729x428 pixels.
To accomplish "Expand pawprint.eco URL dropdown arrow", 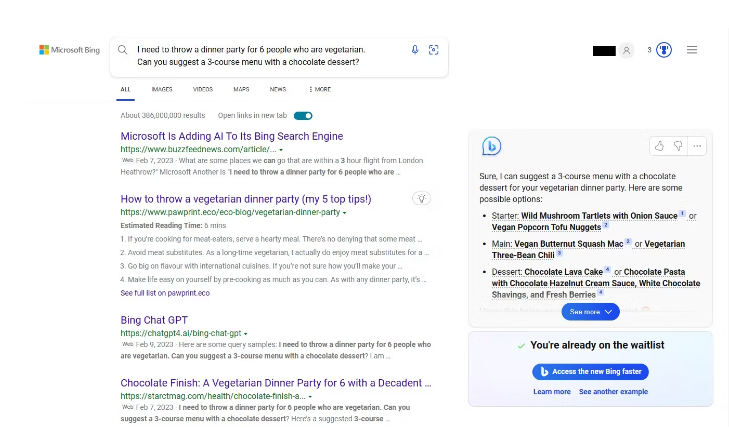I will tap(345, 213).
